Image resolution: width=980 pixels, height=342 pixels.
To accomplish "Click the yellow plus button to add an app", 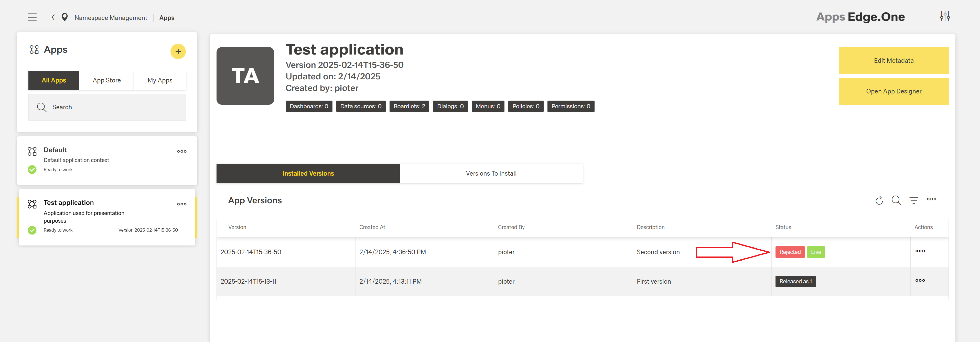I will pos(178,51).
